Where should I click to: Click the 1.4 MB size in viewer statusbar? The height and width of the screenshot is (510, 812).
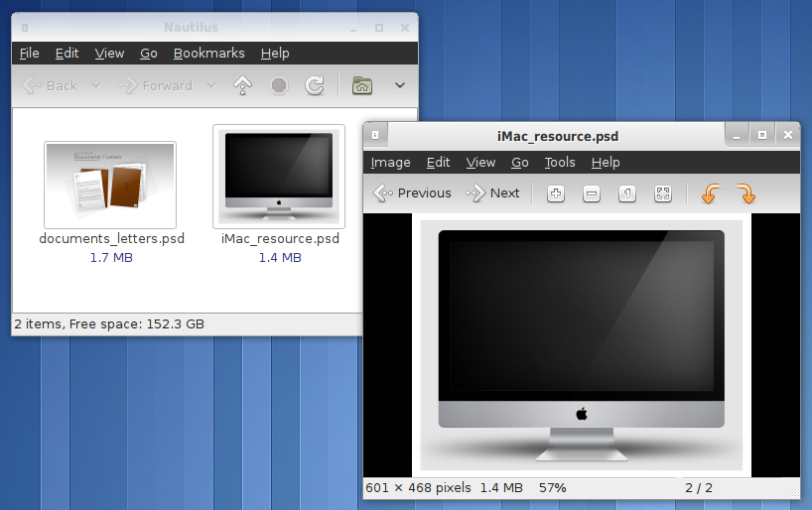(x=501, y=488)
